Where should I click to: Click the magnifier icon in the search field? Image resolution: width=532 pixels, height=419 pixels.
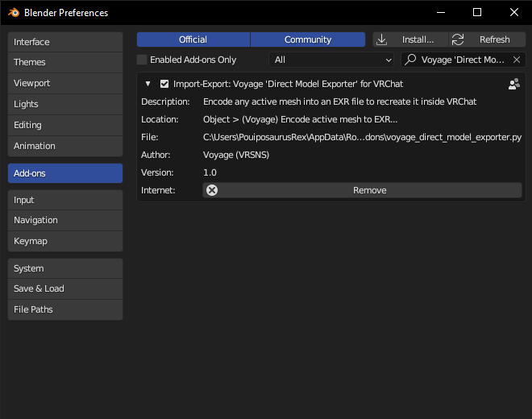pyautogui.click(x=410, y=60)
